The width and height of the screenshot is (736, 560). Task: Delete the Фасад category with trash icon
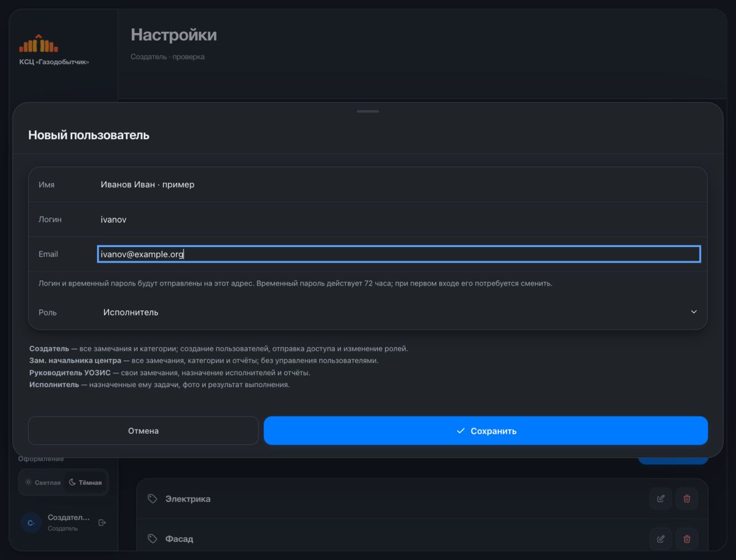[687, 539]
